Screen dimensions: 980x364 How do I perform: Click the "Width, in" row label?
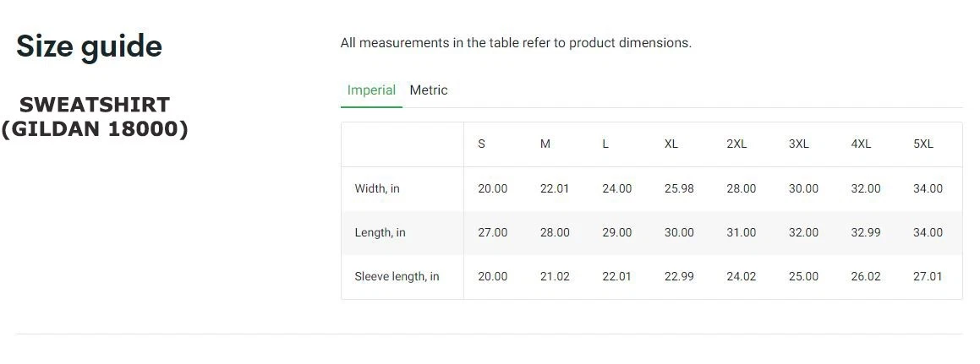(377, 189)
